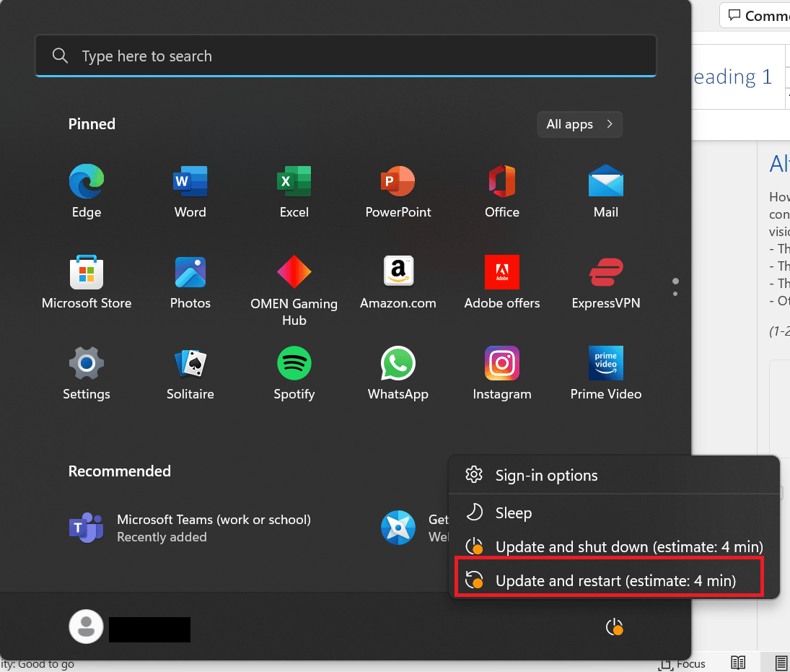Choose Update and shut down
The image size is (790, 672).
[614, 546]
